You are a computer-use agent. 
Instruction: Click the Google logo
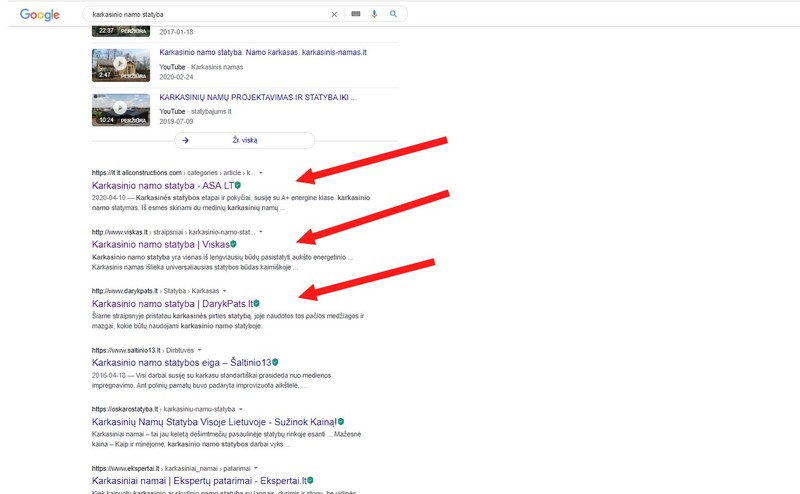tap(40, 15)
